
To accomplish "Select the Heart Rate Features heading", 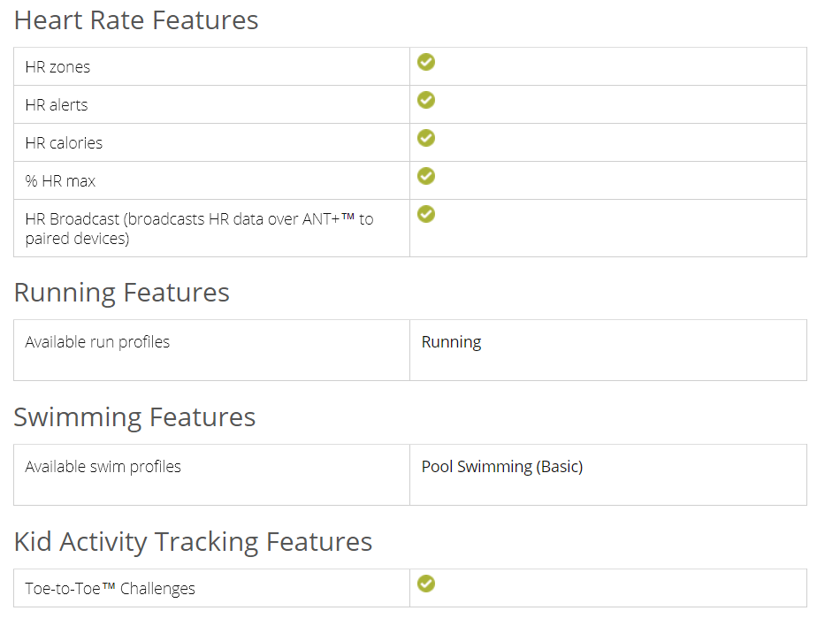I will coord(136,20).
